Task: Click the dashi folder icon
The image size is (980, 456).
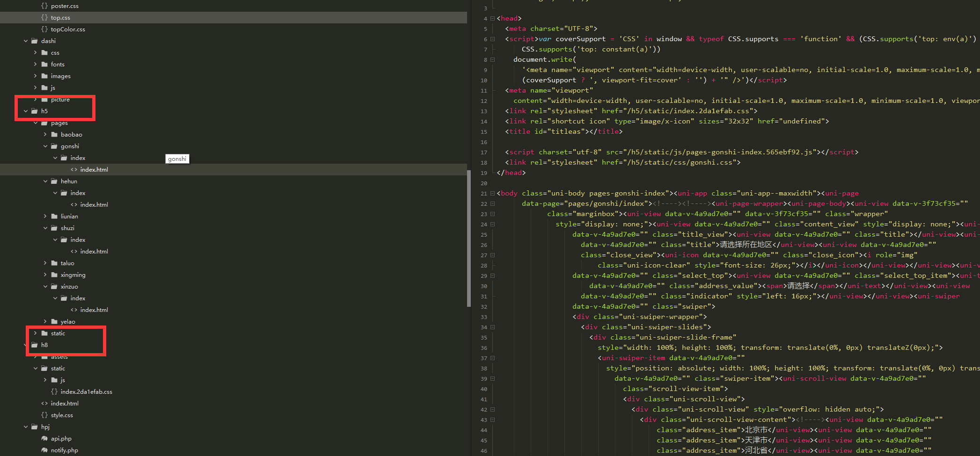Action: 35,41
